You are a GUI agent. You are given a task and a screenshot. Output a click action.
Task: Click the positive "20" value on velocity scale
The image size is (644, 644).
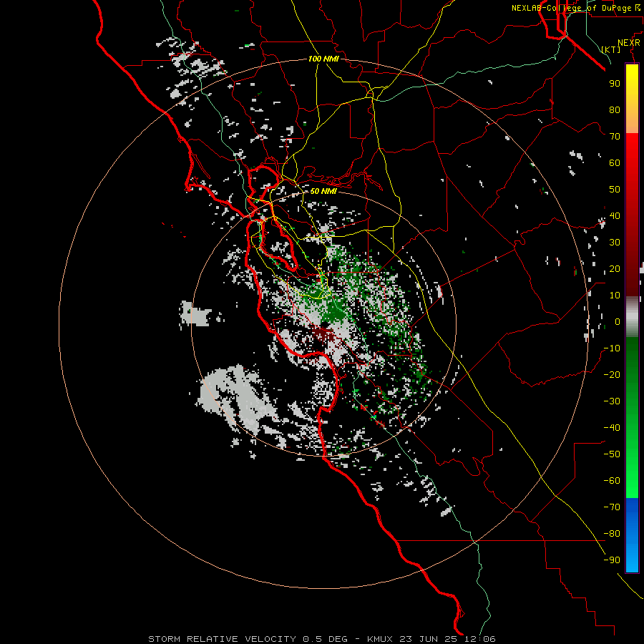[x=615, y=268]
